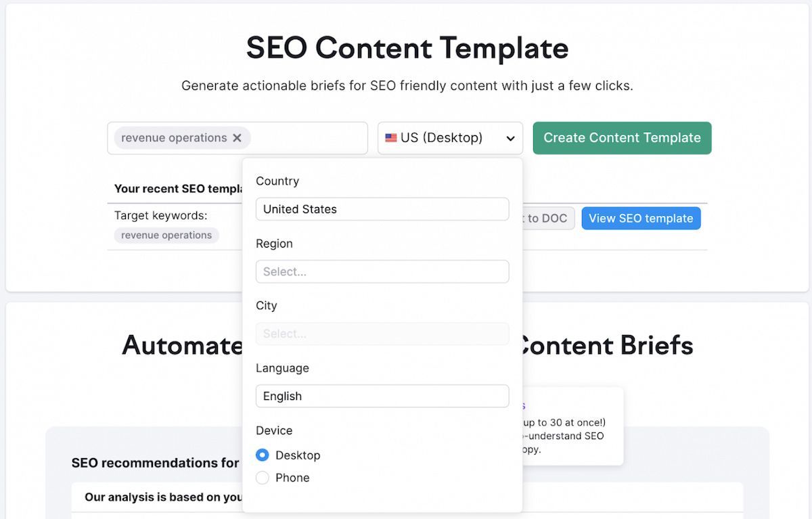Click the US (Desktop) selector label
This screenshot has height=519, width=812.
(441, 138)
